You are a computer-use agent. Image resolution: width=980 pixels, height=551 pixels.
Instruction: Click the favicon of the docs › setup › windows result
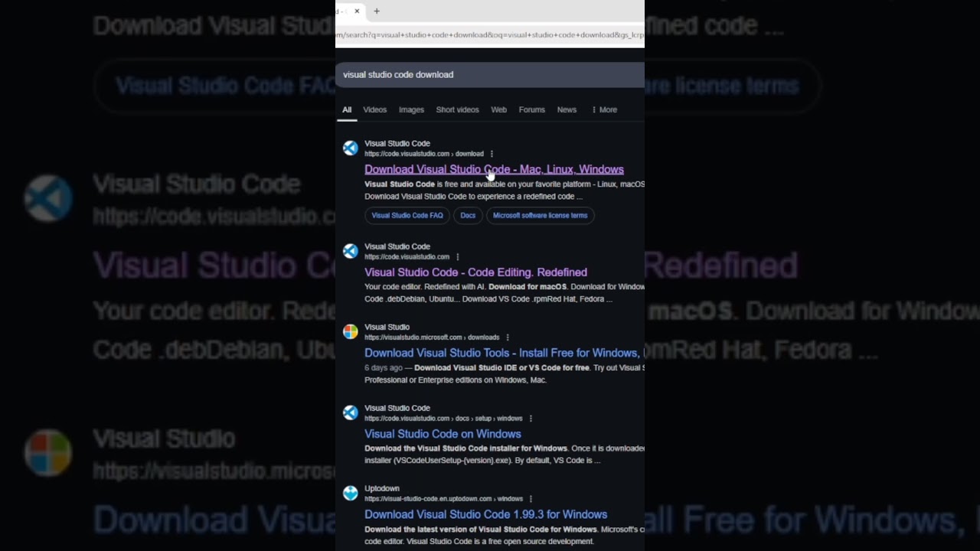350,412
